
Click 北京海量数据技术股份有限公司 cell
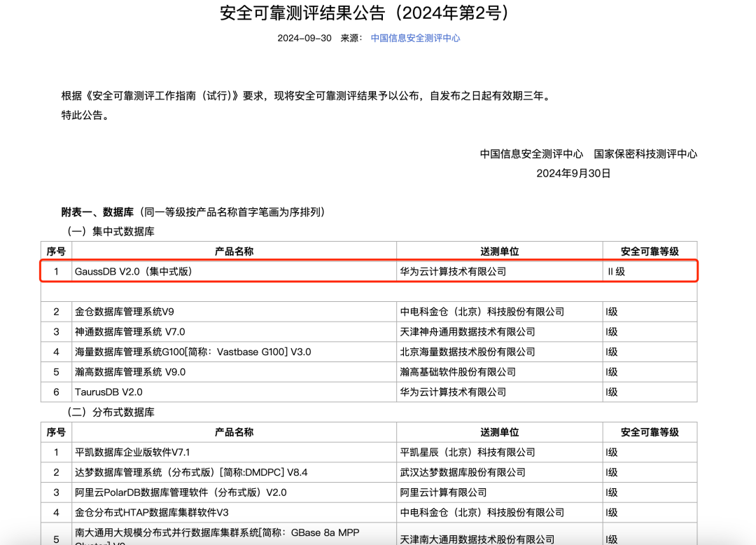pos(500,352)
